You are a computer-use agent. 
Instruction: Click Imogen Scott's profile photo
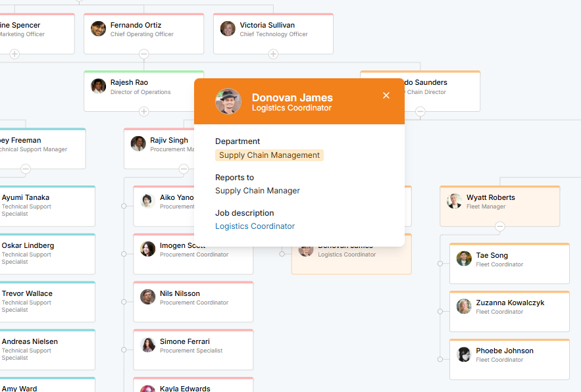coord(147,249)
